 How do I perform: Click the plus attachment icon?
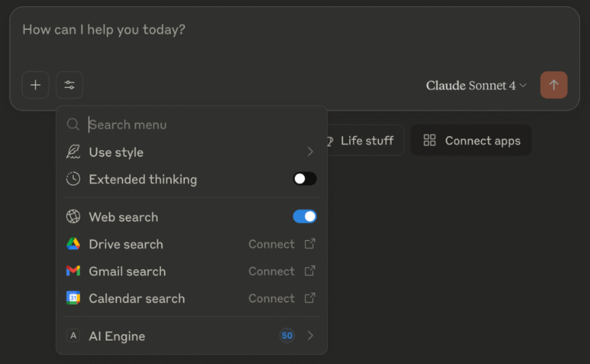click(x=35, y=85)
